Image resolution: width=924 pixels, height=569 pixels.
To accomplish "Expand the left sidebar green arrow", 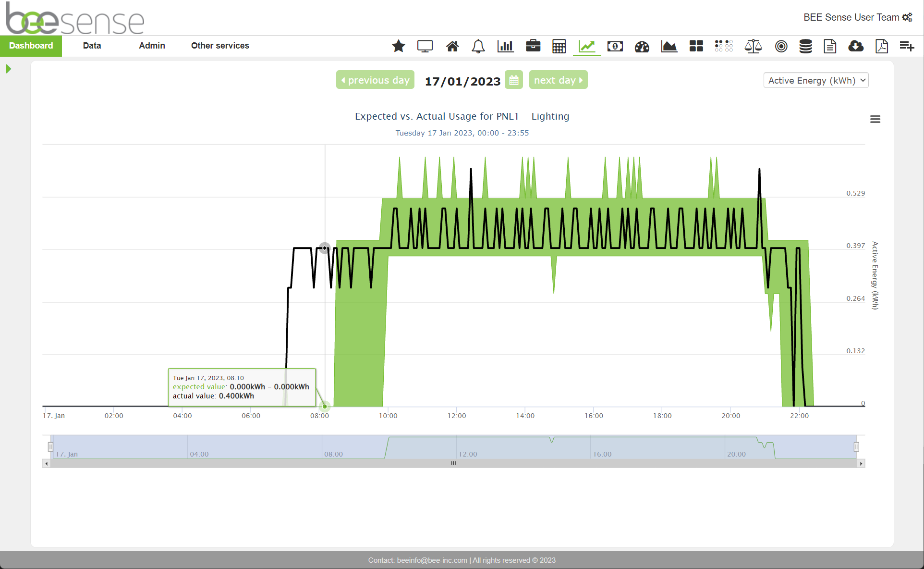I will tap(8, 69).
